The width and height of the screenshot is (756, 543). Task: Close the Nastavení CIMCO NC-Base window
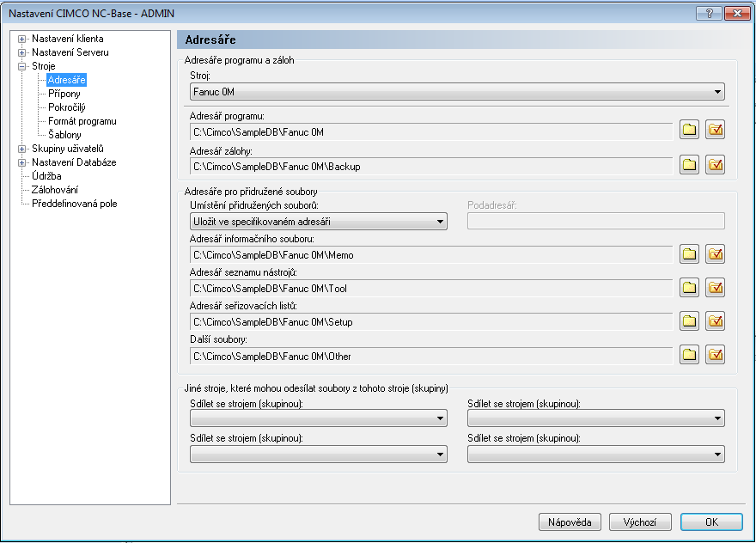click(x=737, y=13)
